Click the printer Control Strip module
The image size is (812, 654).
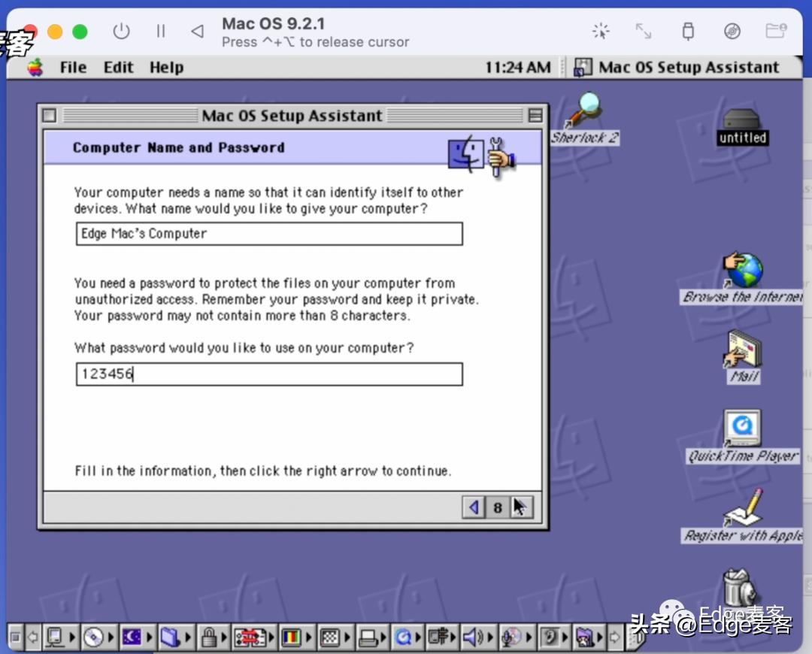click(x=368, y=636)
